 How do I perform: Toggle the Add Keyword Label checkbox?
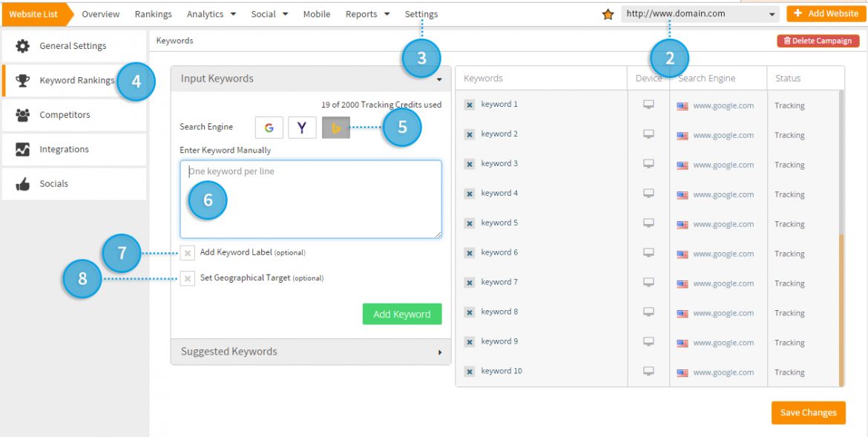pos(187,253)
